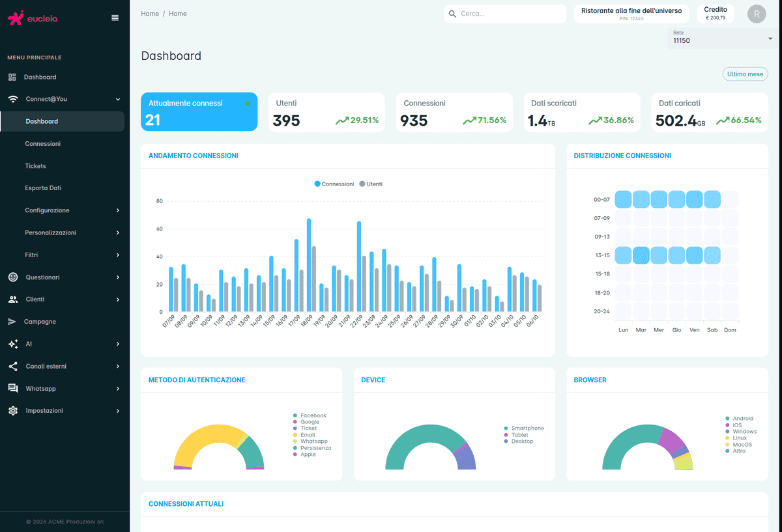Click the Questionari smiley icon

(13, 277)
